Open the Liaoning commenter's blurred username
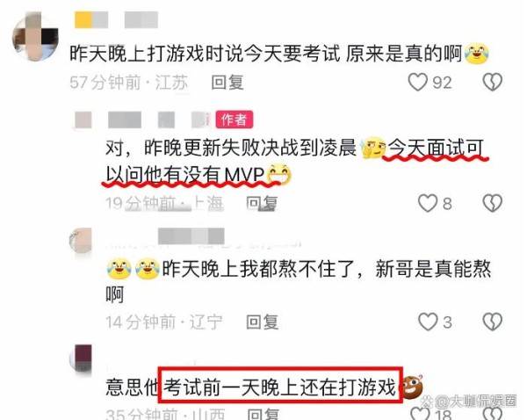The height and width of the screenshot is (420, 527). tap(191, 236)
